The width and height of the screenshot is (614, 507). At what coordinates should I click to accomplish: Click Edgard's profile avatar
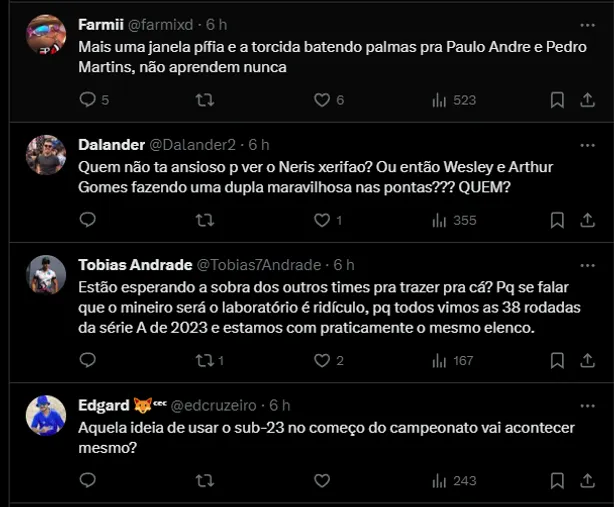tap(46, 415)
